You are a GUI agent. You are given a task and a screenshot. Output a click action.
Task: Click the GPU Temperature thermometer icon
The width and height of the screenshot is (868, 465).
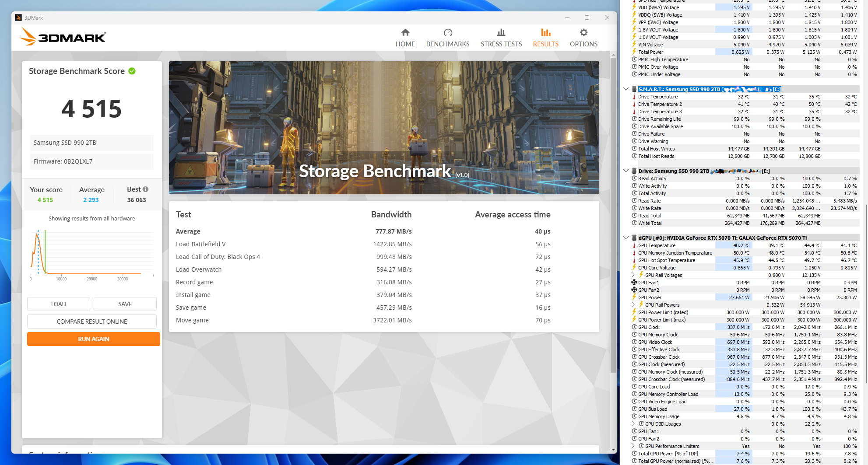pos(634,245)
